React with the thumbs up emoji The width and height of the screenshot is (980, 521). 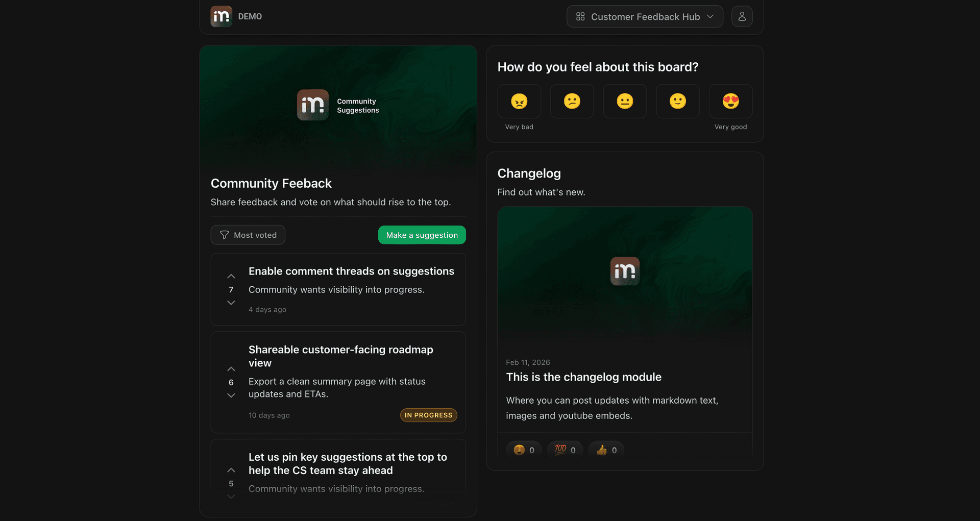tap(606, 450)
